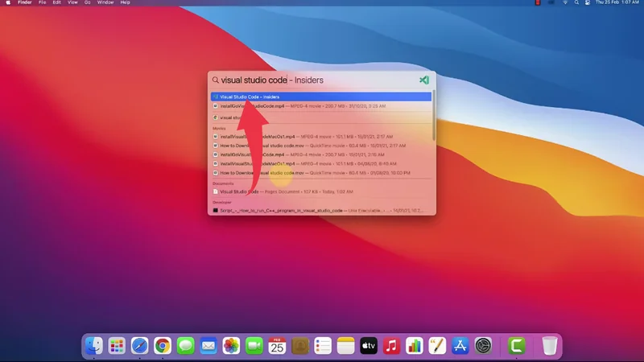Launch Google Chrome from the Dock
644x362 pixels.
[163, 346]
